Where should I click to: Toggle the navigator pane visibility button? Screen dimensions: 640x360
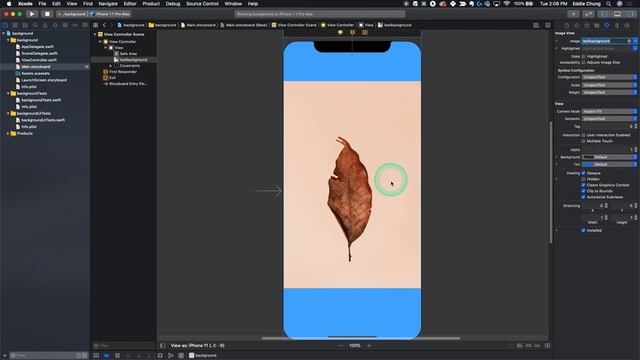pyautogui.click(x=604, y=14)
